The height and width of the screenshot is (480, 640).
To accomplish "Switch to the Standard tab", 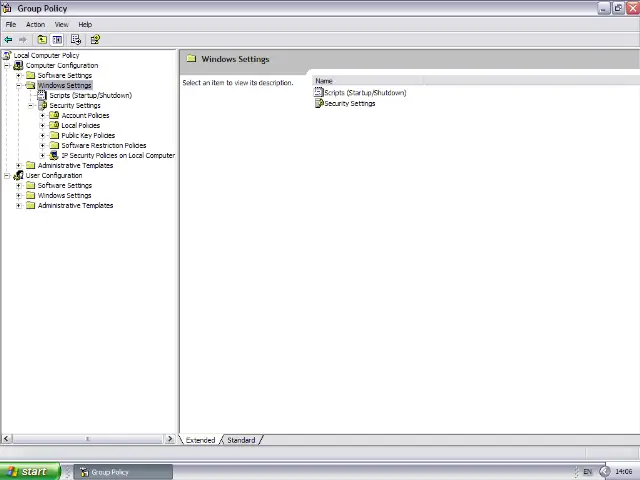I will pos(241,440).
